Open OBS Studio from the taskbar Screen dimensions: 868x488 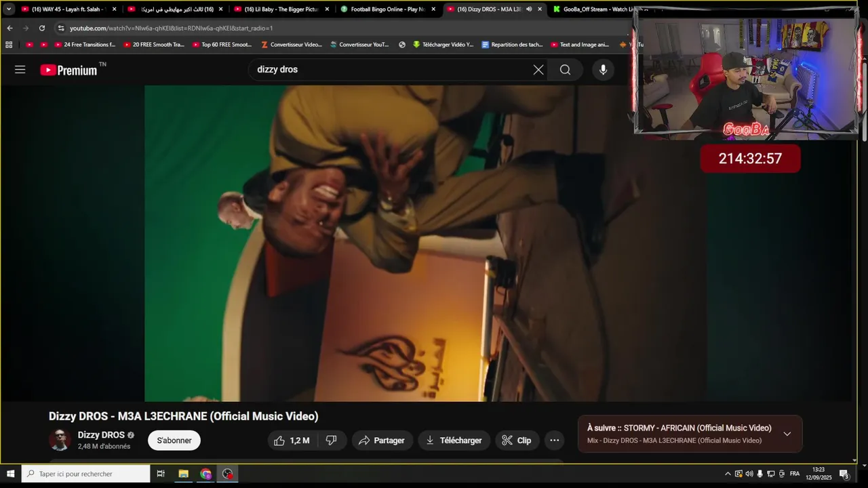(228, 474)
